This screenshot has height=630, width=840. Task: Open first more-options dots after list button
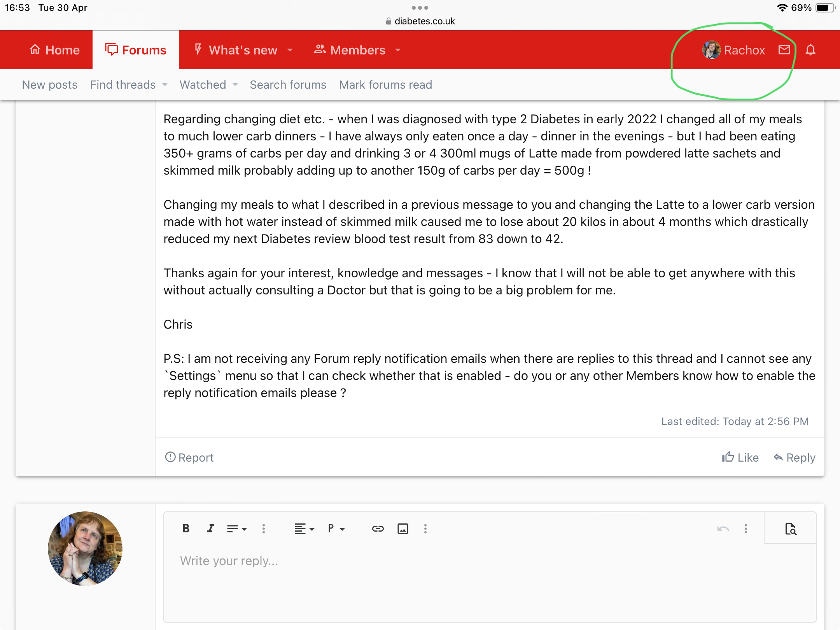[x=264, y=528]
